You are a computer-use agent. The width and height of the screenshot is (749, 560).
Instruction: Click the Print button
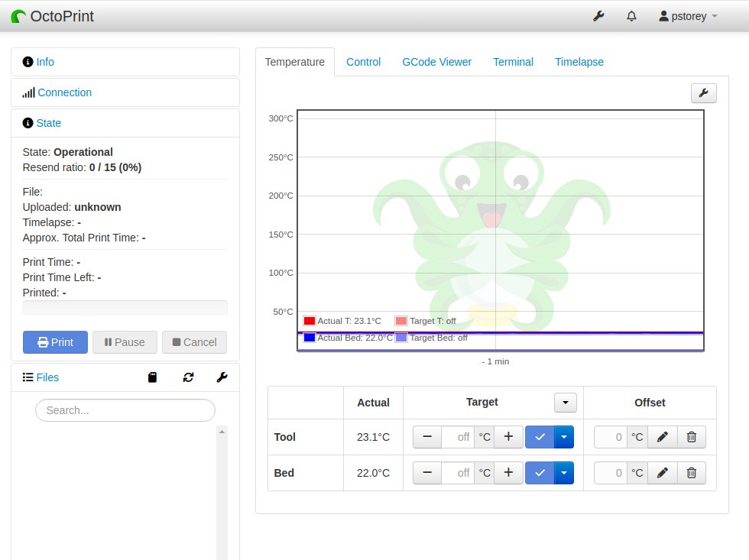(x=54, y=342)
